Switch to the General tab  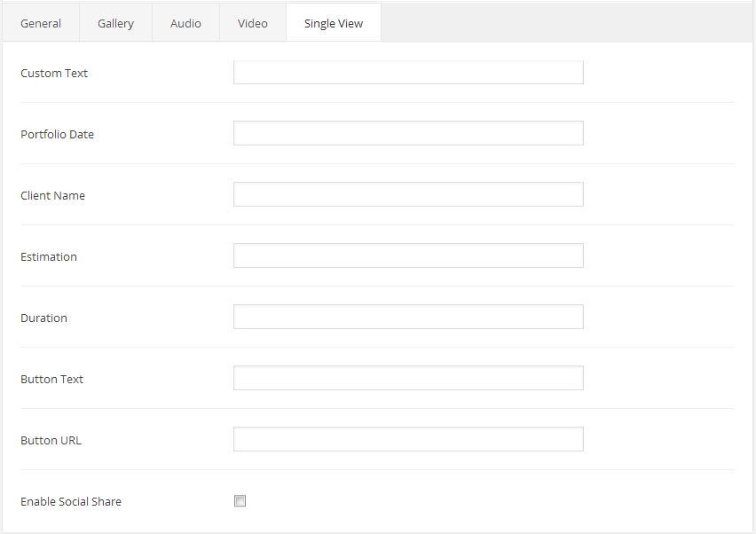point(41,23)
